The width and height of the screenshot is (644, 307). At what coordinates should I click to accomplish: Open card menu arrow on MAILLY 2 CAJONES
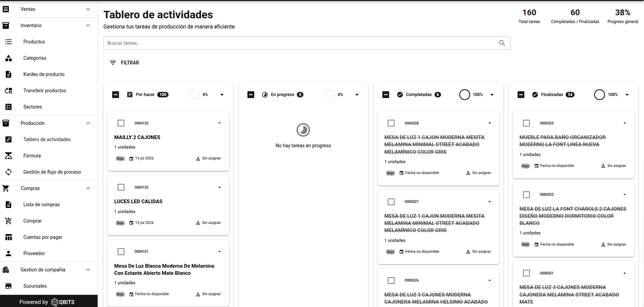[219, 123]
